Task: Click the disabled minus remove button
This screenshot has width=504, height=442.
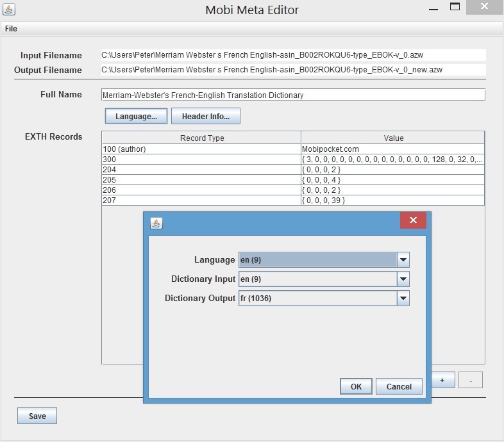Action: click(x=471, y=380)
